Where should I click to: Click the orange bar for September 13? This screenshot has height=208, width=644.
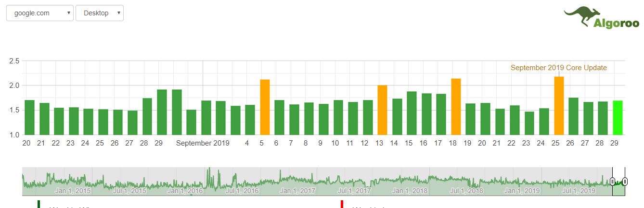tap(382, 110)
